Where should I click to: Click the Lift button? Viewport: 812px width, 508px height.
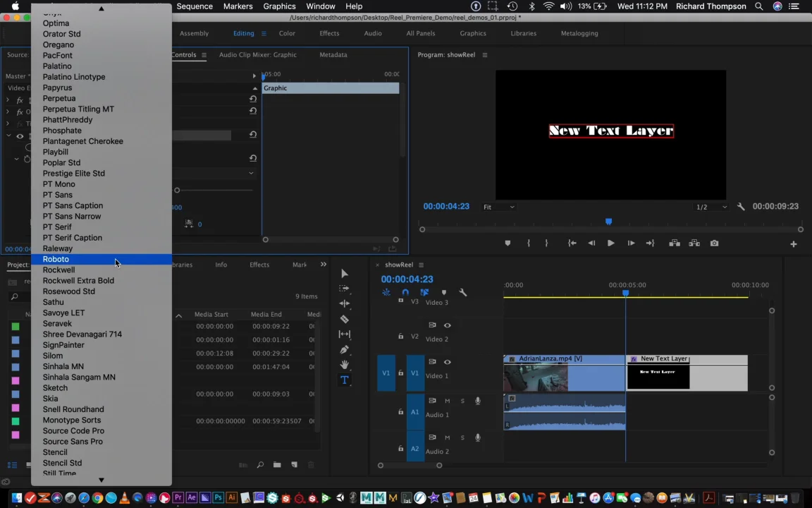click(x=675, y=243)
